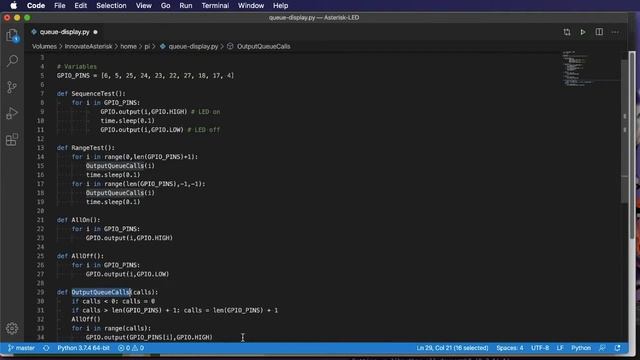Click OutputQueueCalls symbol in breadcrumb
The image size is (640, 360).
(264, 47)
